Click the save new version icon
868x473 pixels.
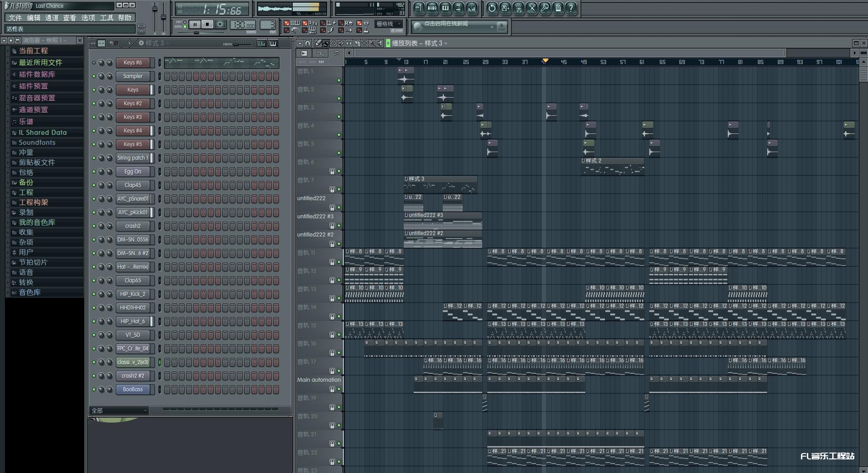[505, 8]
